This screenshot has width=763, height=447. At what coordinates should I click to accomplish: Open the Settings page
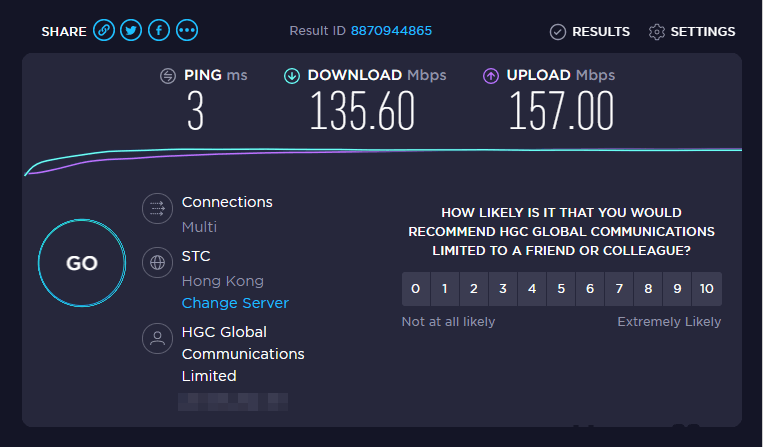click(x=692, y=32)
